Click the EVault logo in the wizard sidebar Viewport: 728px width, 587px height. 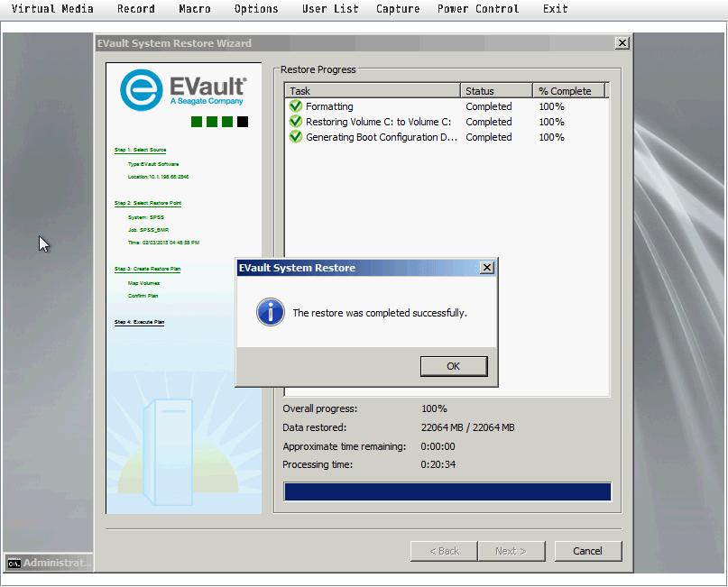pos(183,90)
